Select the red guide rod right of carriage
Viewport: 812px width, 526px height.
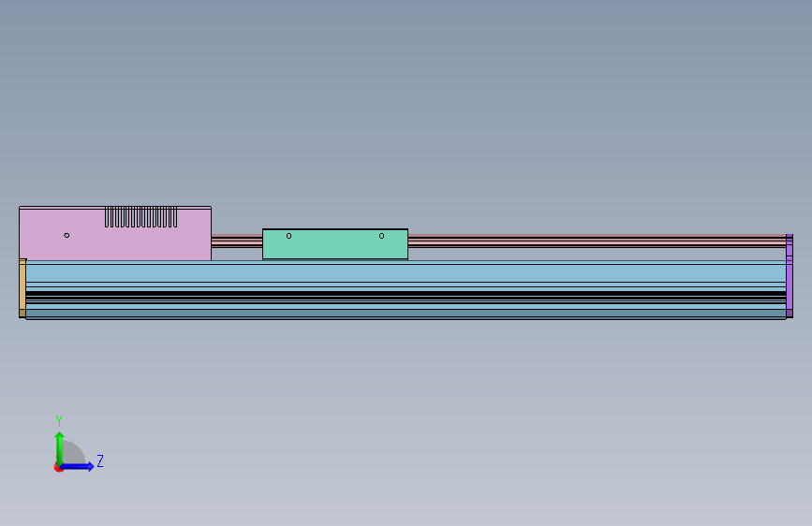(597, 241)
